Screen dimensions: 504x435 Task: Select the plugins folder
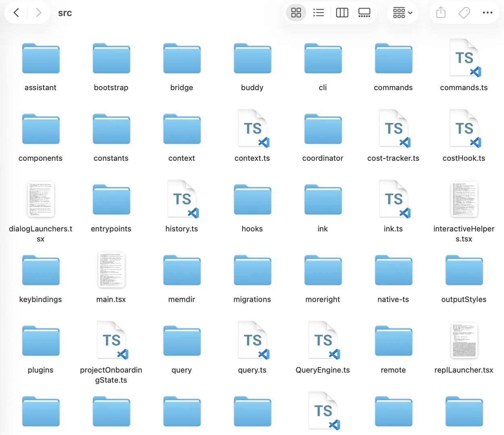click(41, 341)
